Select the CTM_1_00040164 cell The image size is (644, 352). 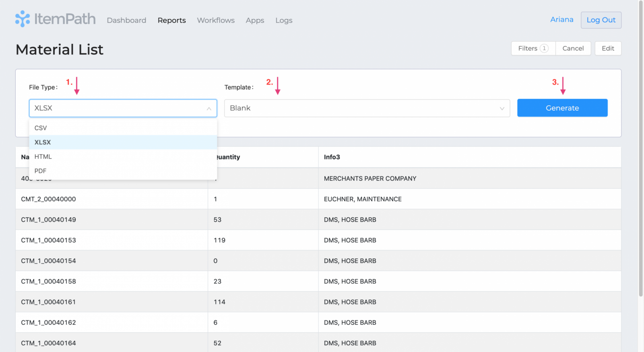[111, 343]
